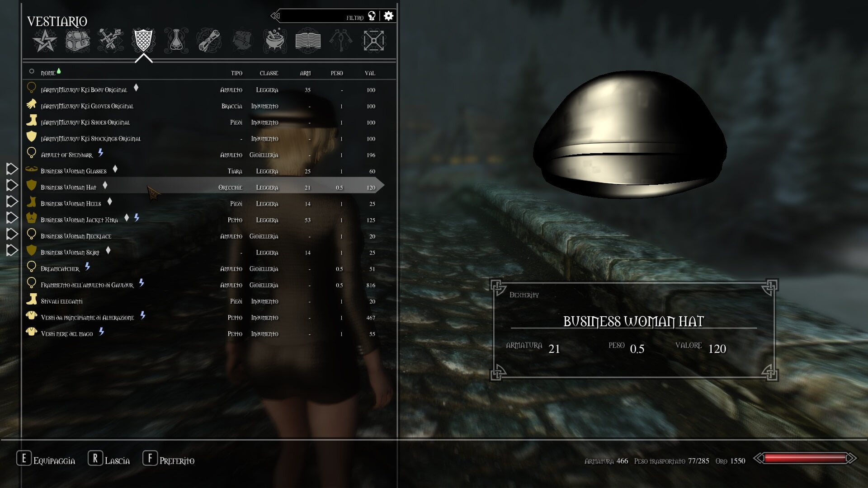
Task: Sort list by Peso column
Action: pyautogui.click(x=337, y=73)
